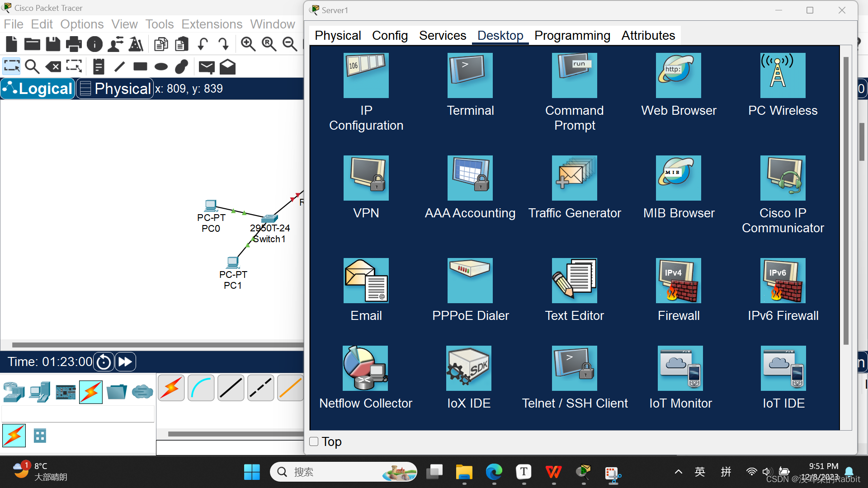
Task: Click the Undo arrow icon
Action: point(203,44)
